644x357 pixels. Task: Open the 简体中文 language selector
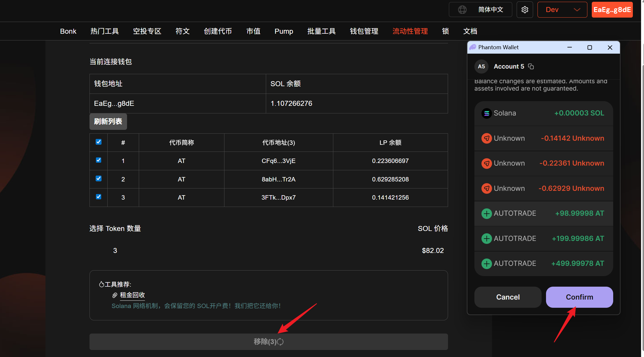coord(490,10)
